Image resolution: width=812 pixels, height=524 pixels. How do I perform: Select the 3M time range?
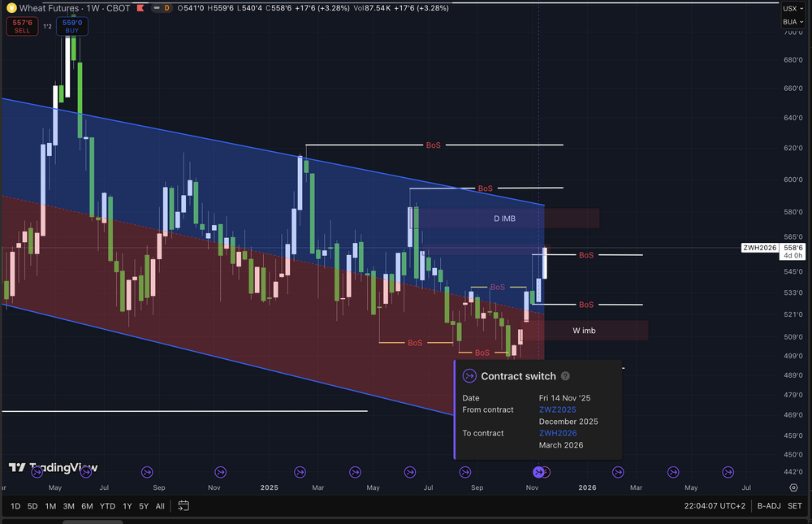pos(68,506)
